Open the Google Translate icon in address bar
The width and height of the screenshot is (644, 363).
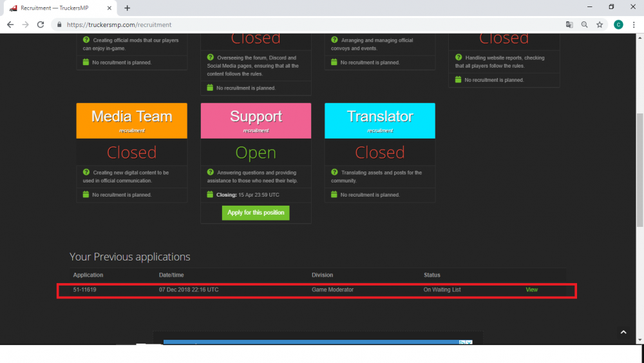coord(569,25)
